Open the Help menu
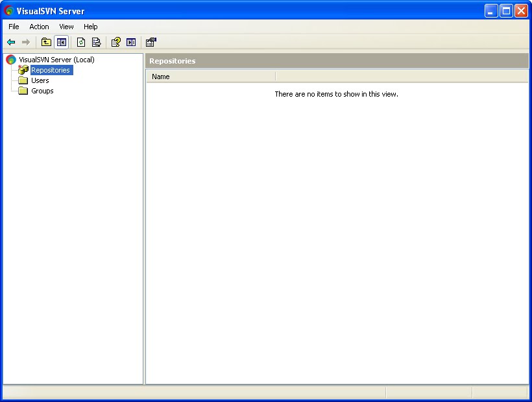 click(x=91, y=27)
